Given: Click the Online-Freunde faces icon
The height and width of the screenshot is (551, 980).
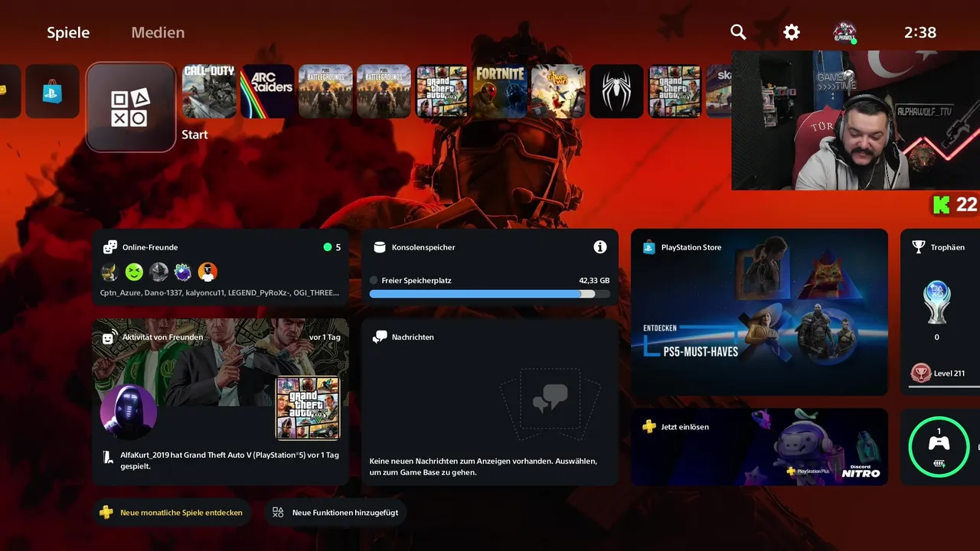Looking at the screenshot, I should coord(110,247).
